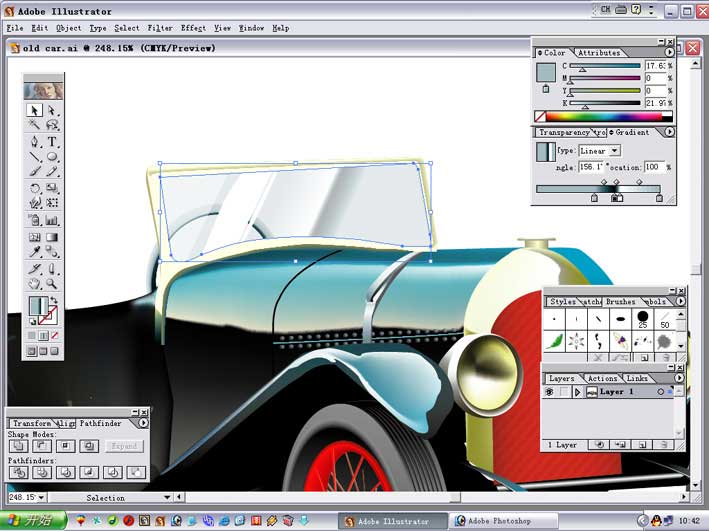Select the Pencil tool
The image size is (709, 531).
tap(52, 171)
